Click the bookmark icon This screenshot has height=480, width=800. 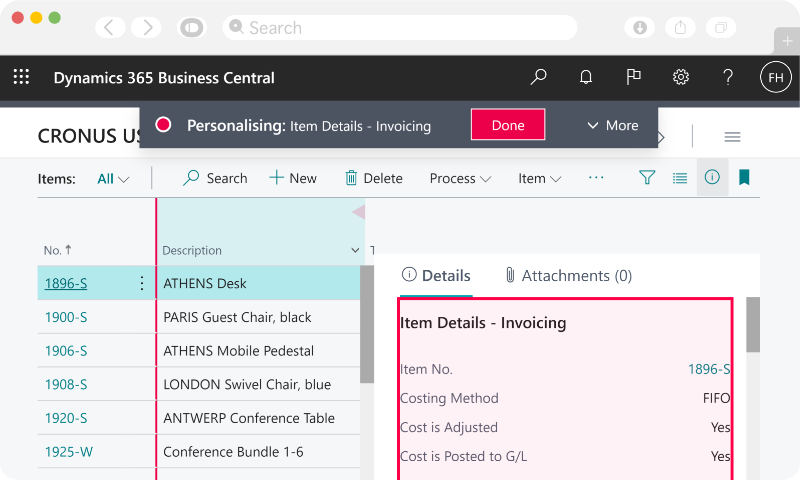click(x=744, y=177)
